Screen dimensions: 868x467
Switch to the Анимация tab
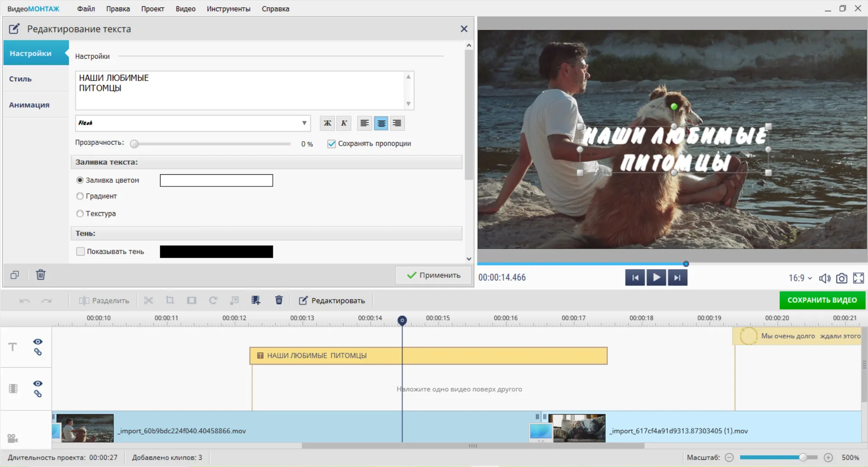(x=36, y=105)
